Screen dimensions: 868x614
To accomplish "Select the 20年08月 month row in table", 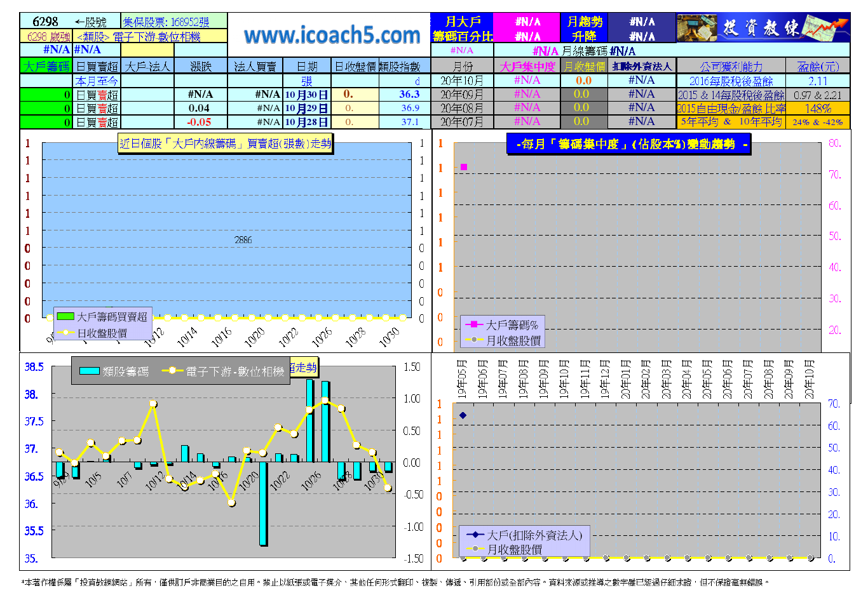I will pos(463,108).
